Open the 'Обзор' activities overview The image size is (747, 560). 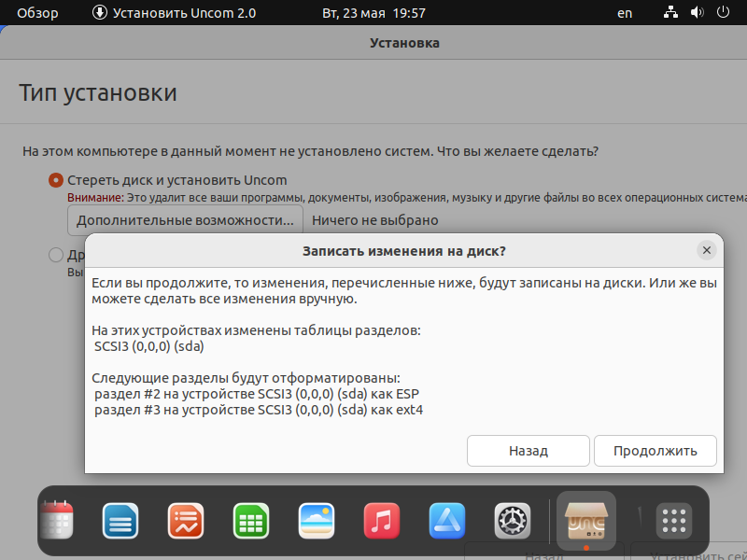[x=37, y=13]
